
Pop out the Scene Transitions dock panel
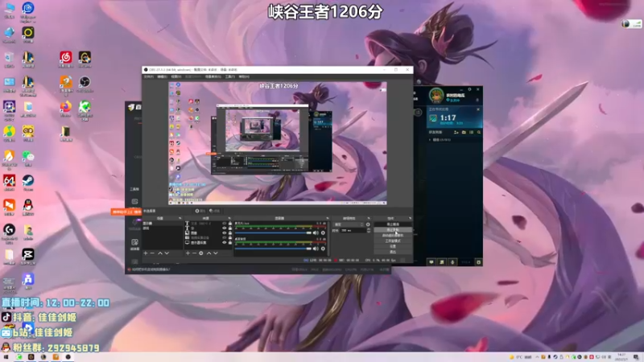pyautogui.click(x=369, y=218)
